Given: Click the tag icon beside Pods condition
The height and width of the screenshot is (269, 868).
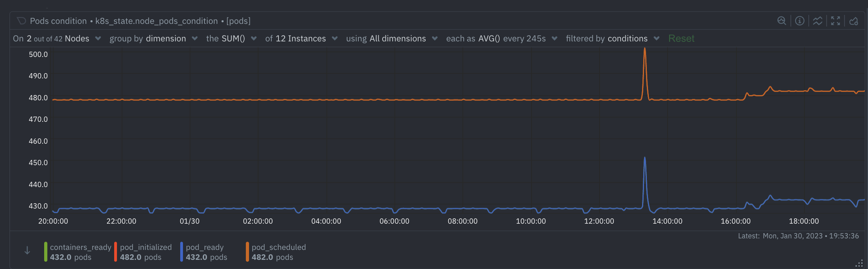Looking at the screenshot, I should (x=21, y=21).
